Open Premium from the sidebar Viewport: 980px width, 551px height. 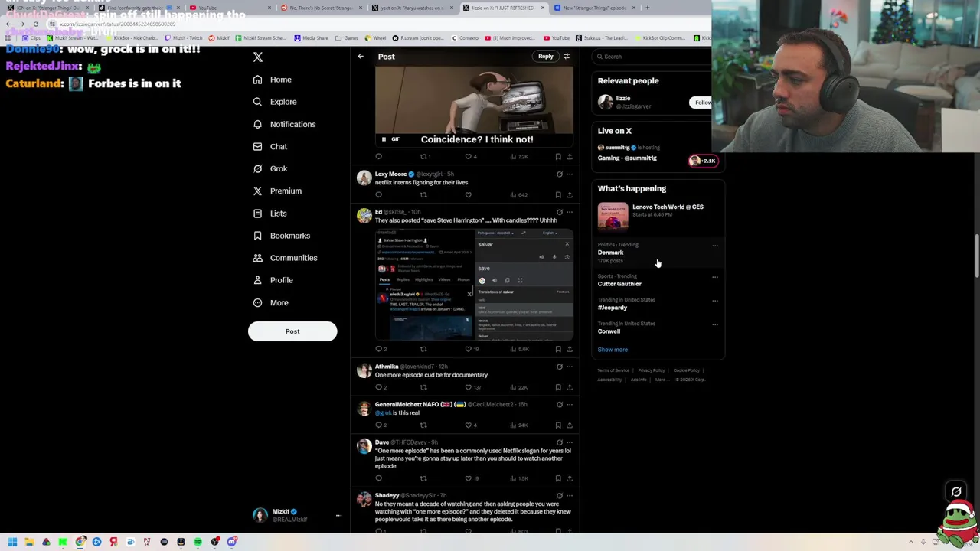tap(276, 191)
